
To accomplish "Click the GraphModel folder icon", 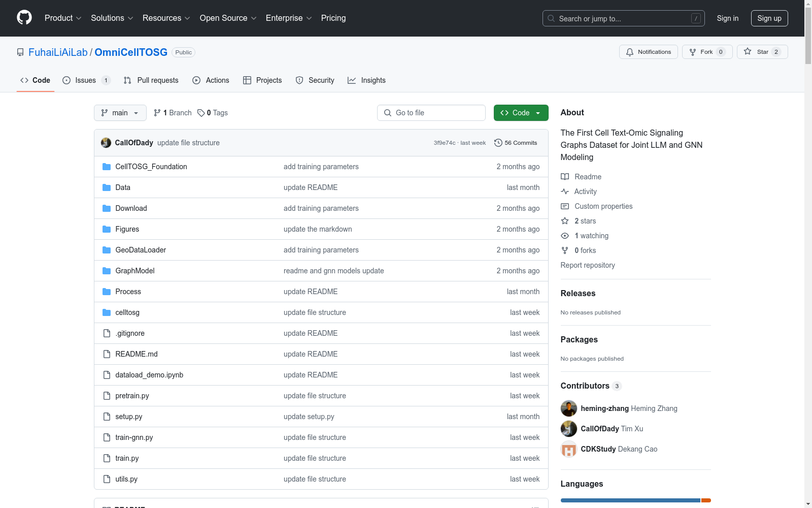I will pyautogui.click(x=107, y=271).
